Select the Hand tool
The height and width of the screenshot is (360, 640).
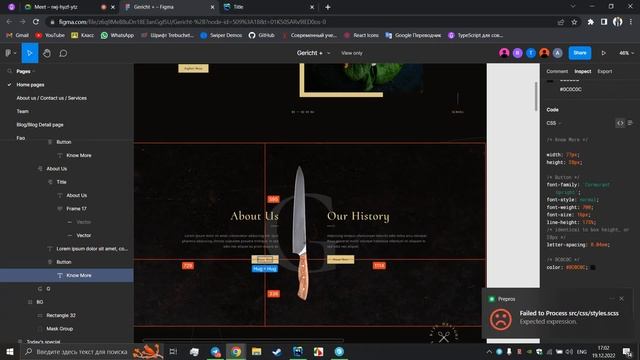[x=47, y=53]
